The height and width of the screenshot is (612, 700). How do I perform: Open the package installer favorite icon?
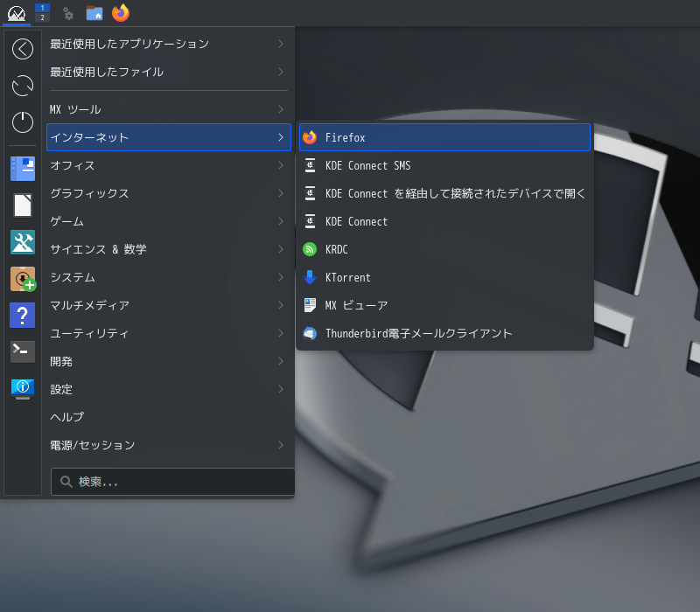pyautogui.click(x=23, y=279)
